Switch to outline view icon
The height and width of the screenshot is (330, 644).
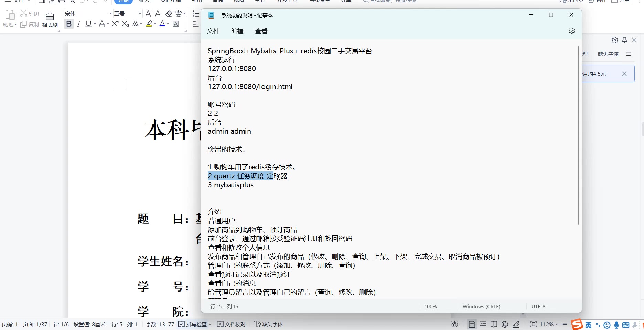coord(483,324)
